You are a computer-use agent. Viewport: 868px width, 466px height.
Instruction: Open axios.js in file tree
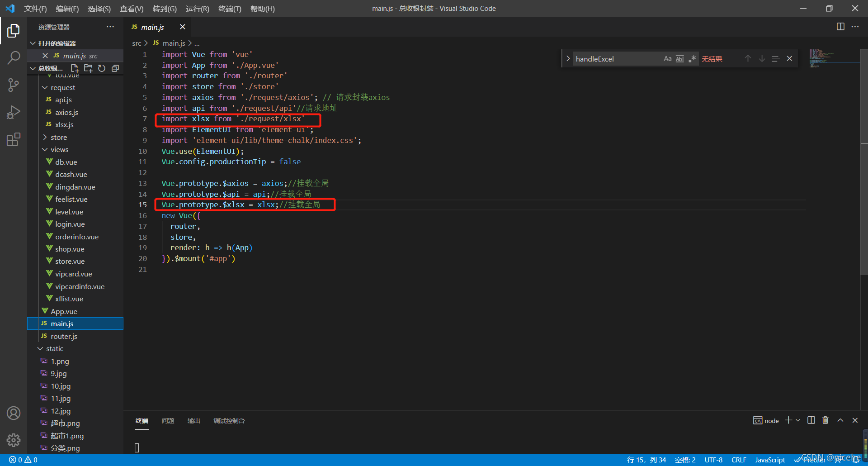click(x=66, y=112)
